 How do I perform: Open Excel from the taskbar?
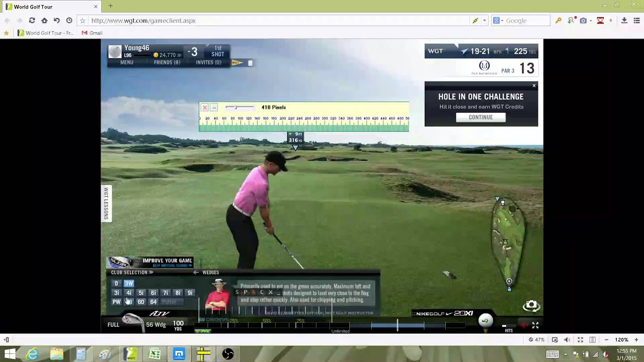click(154, 354)
